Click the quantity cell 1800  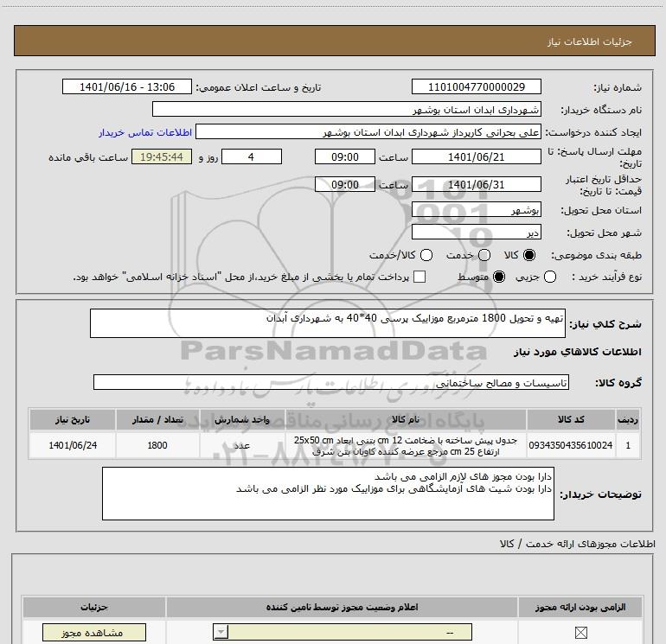[x=157, y=445]
